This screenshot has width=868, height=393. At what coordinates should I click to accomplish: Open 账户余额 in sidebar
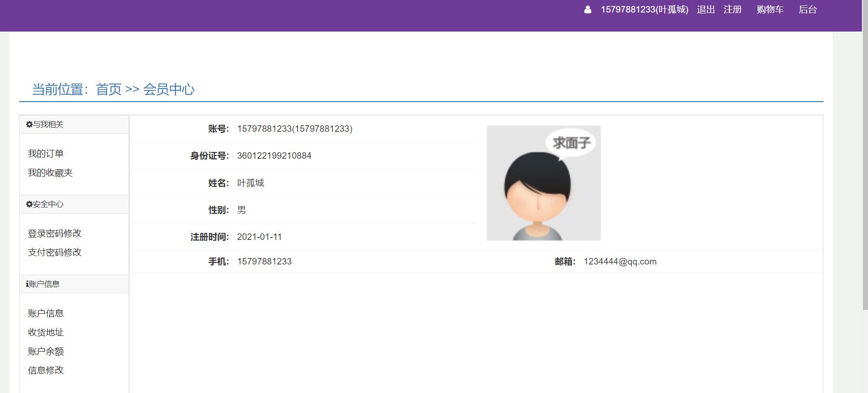click(x=45, y=351)
